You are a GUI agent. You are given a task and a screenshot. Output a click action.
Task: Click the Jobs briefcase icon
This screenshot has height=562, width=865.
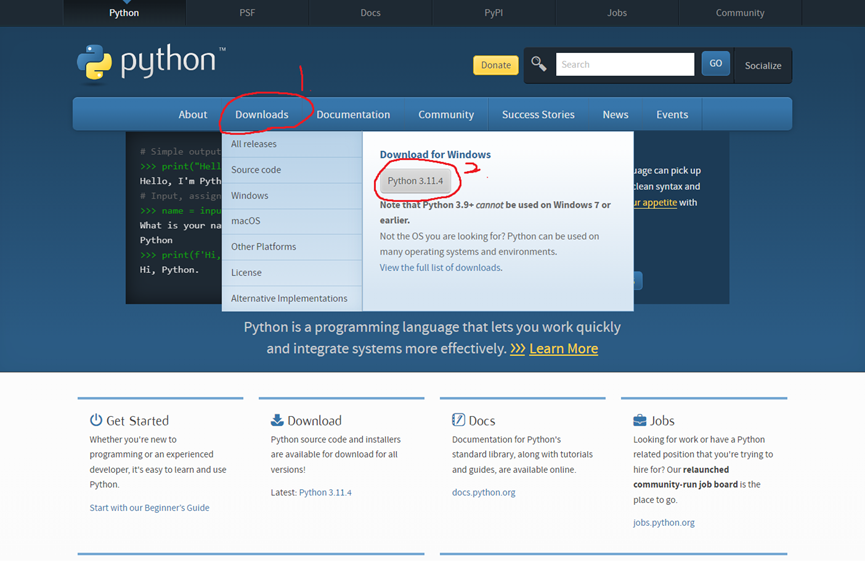tap(639, 420)
